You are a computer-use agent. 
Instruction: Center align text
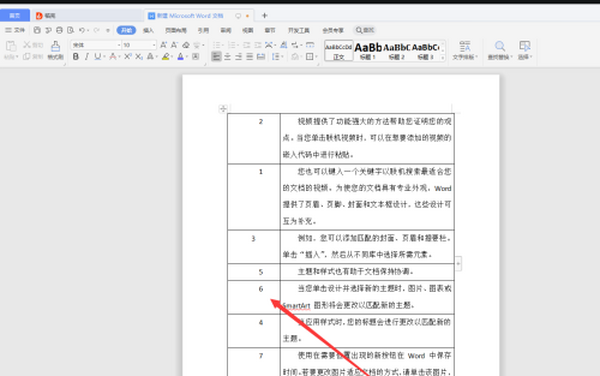[x=227, y=57]
